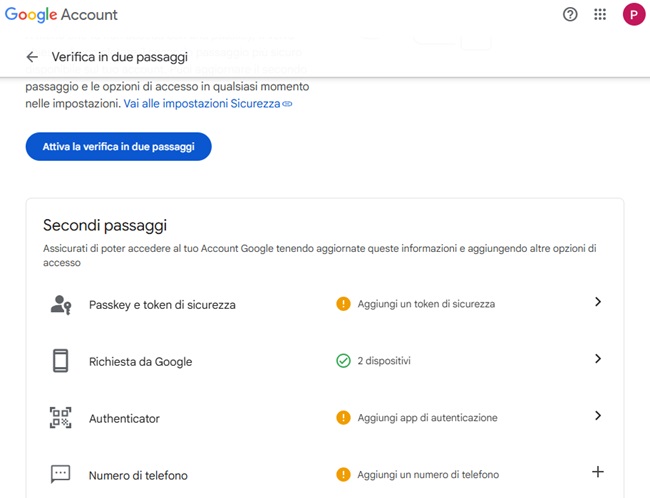
Task: Click the Numero di telefono message icon
Action: click(x=61, y=474)
